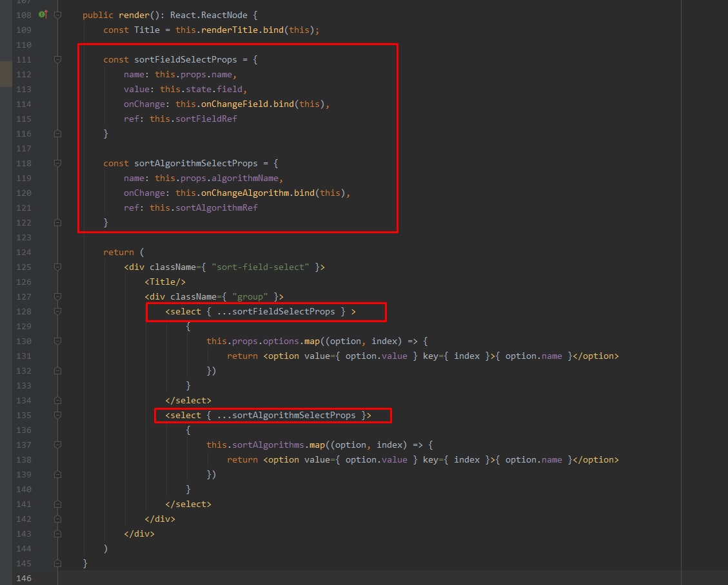The height and width of the screenshot is (585, 728).
Task: Click the fold end marker on line 139
Action: pyautogui.click(x=57, y=475)
